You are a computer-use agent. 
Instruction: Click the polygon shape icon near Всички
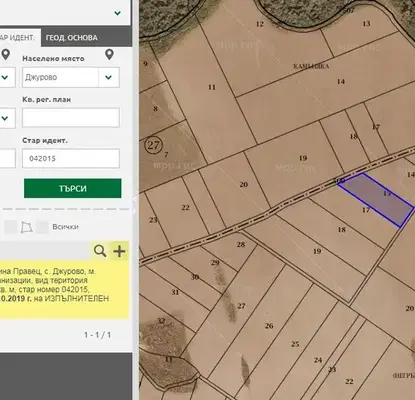pyautogui.click(x=27, y=227)
